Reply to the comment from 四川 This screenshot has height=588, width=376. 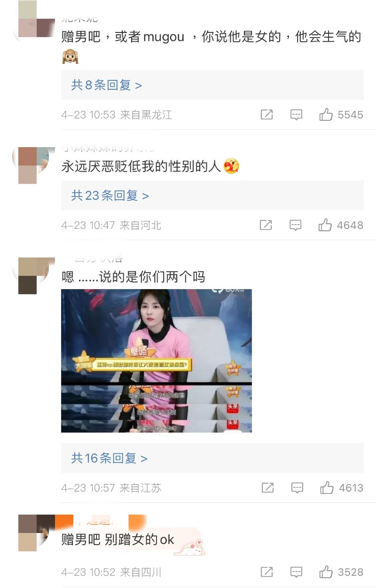(x=296, y=572)
